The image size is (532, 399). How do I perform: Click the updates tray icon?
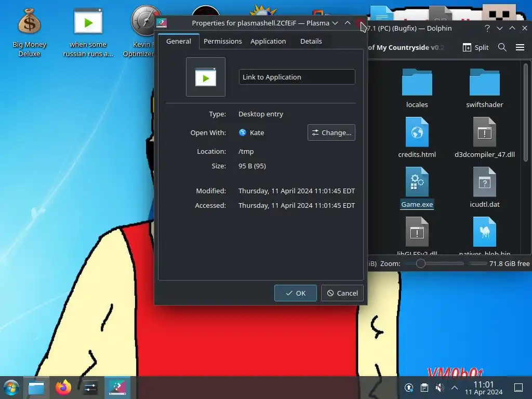pos(409,388)
